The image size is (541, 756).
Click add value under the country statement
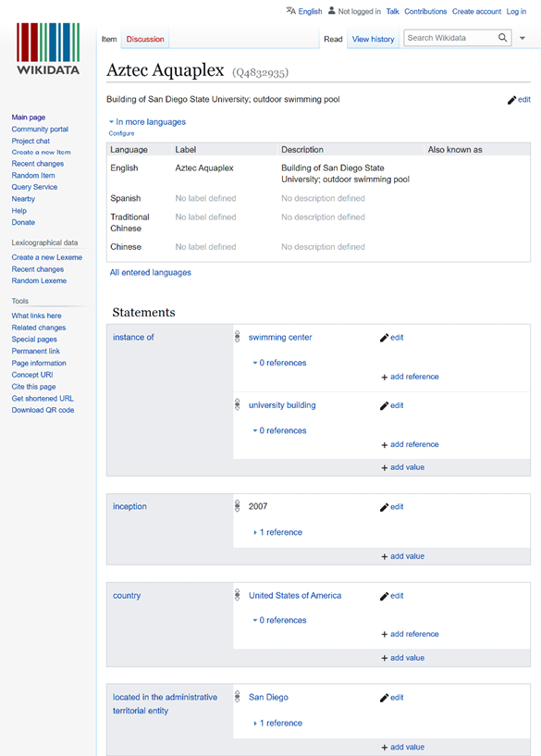402,657
